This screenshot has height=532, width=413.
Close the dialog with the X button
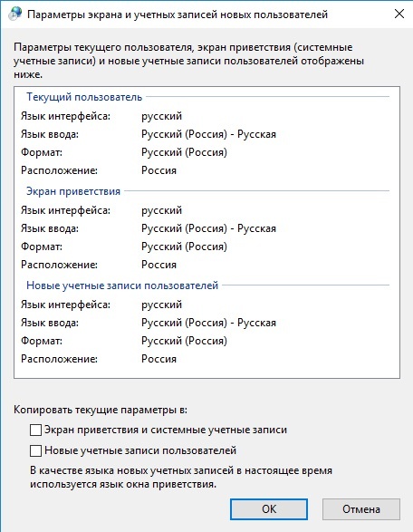[x=399, y=14]
